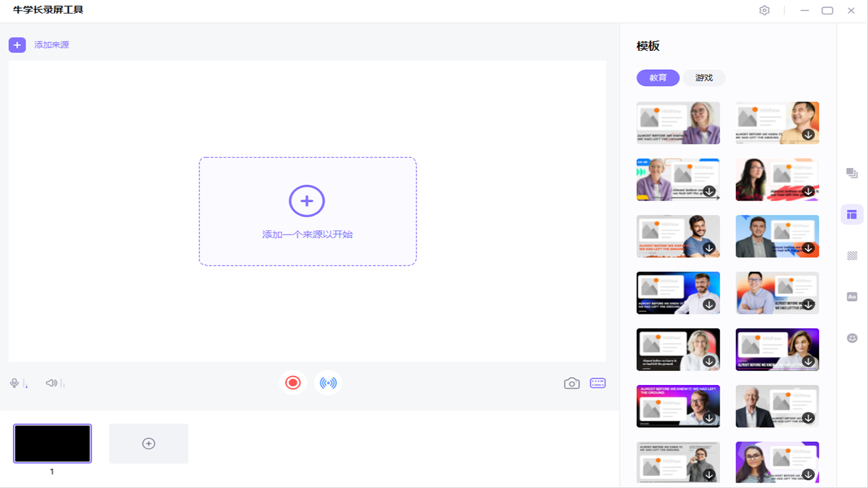Take a snapshot using the camera icon
Viewport: 868px width, 488px height.
[572, 383]
